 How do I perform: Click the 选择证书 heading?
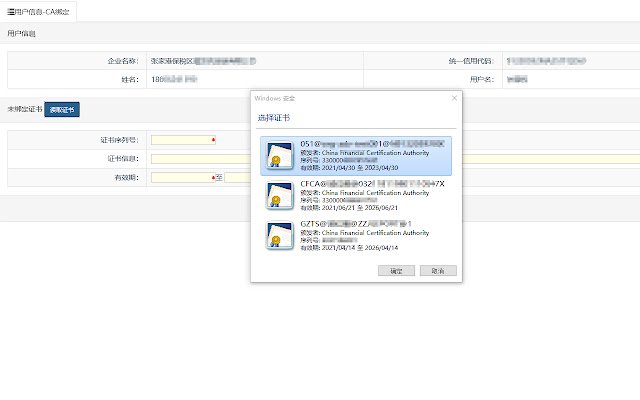[x=274, y=118]
